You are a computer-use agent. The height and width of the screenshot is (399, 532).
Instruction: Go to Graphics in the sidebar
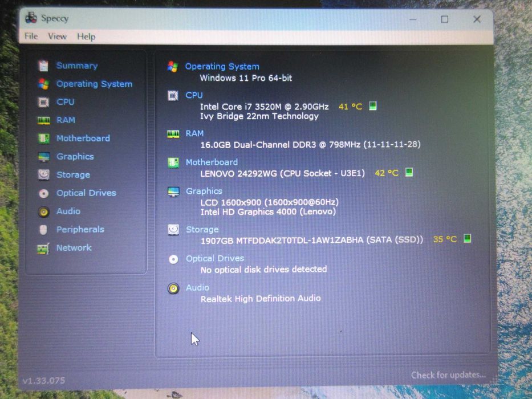tap(75, 156)
